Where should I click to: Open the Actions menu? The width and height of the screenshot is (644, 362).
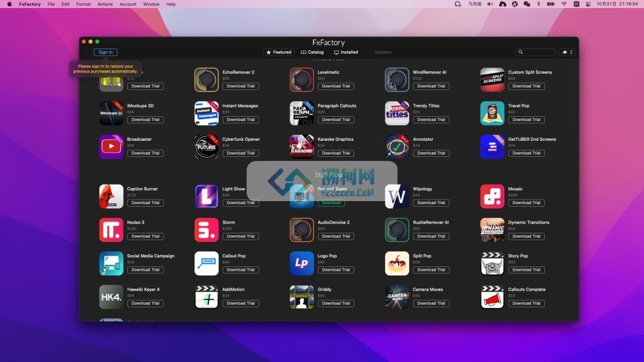(x=105, y=4)
